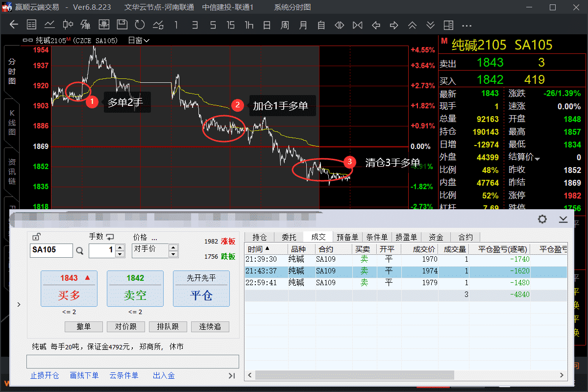
Task: Switch to the time-sharing line chart icon
Action: 49,25
